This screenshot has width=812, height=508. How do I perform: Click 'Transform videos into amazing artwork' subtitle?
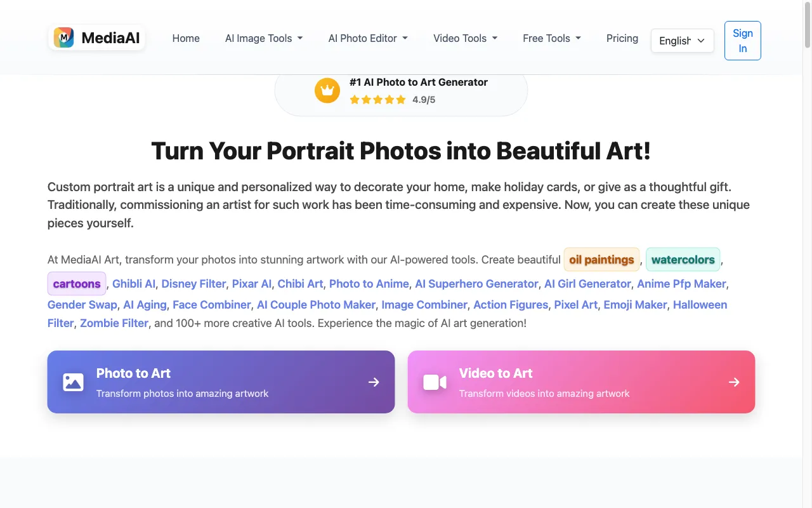tap(544, 394)
